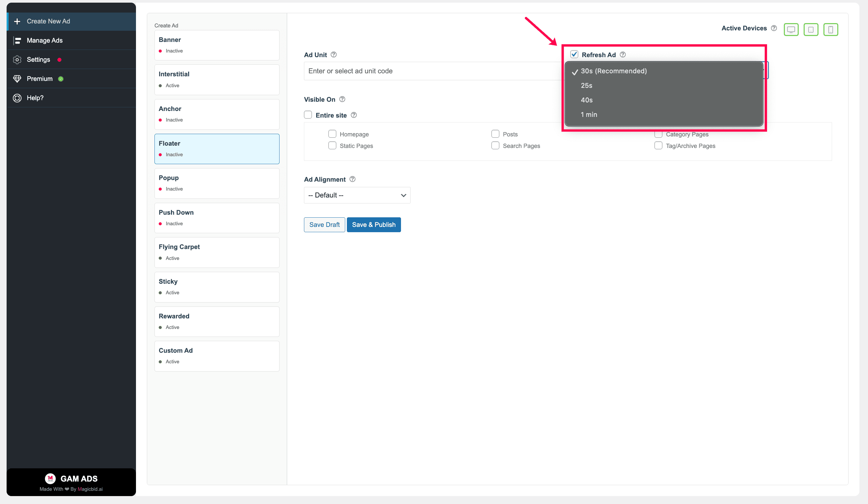Click the Save & Publish button
This screenshot has height=504, width=868.
[x=373, y=225]
